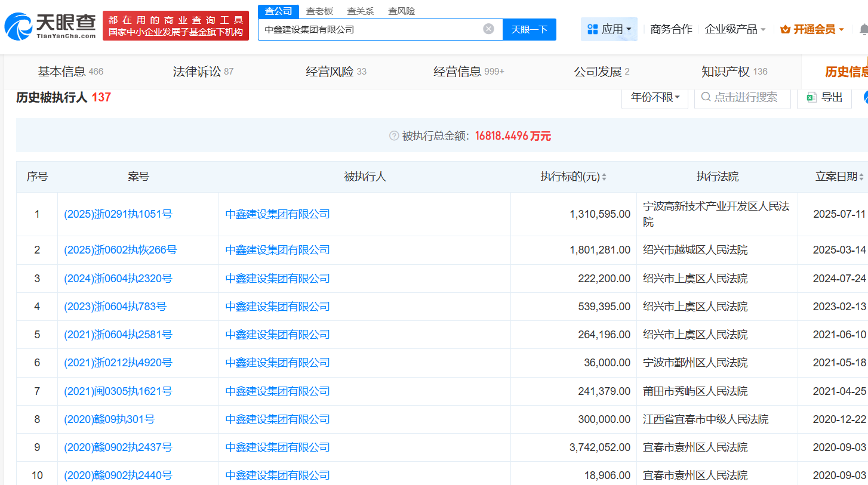868x485 pixels.
Task: Click the 天眼查 logo
Action: [50, 26]
